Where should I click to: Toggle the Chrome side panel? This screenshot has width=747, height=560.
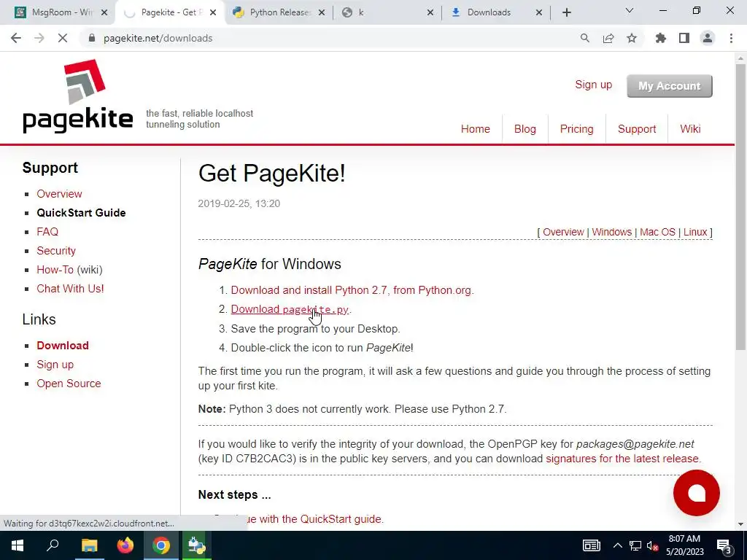(684, 38)
